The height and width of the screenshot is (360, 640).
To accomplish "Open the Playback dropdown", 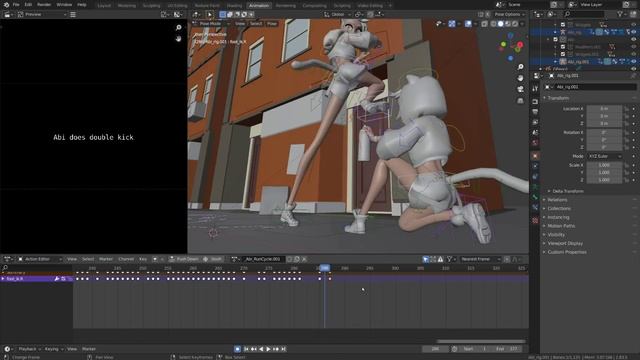I will [x=29, y=349].
